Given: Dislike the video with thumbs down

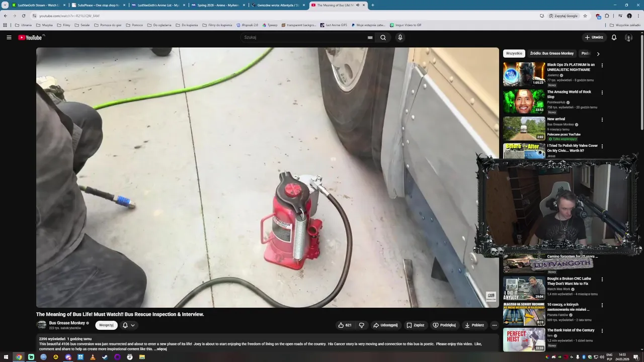Looking at the screenshot, I should click(361, 325).
